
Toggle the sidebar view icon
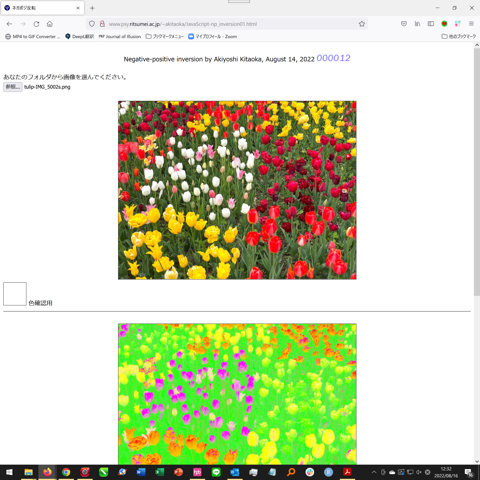(x=431, y=24)
